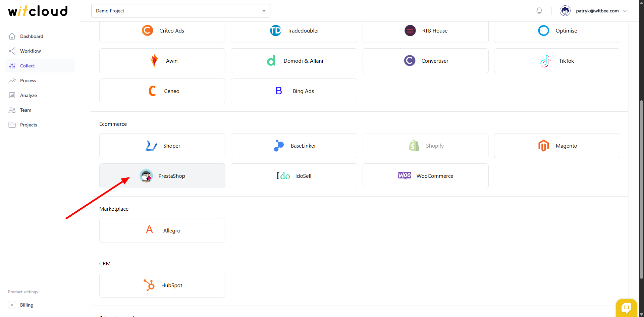Open Workflow menu item
The image size is (644, 317).
[x=40, y=51]
